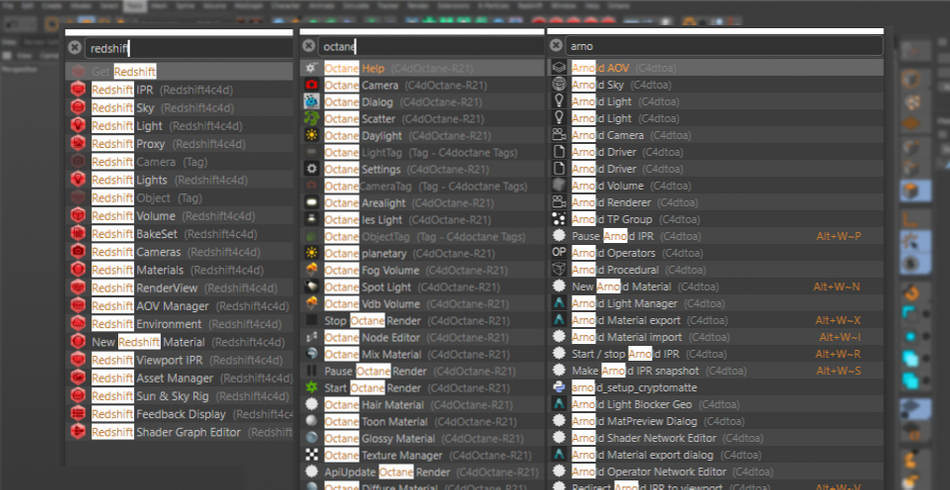Select Redshift Sun & Sky Rig
950x490 pixels.
pos(179,396)
